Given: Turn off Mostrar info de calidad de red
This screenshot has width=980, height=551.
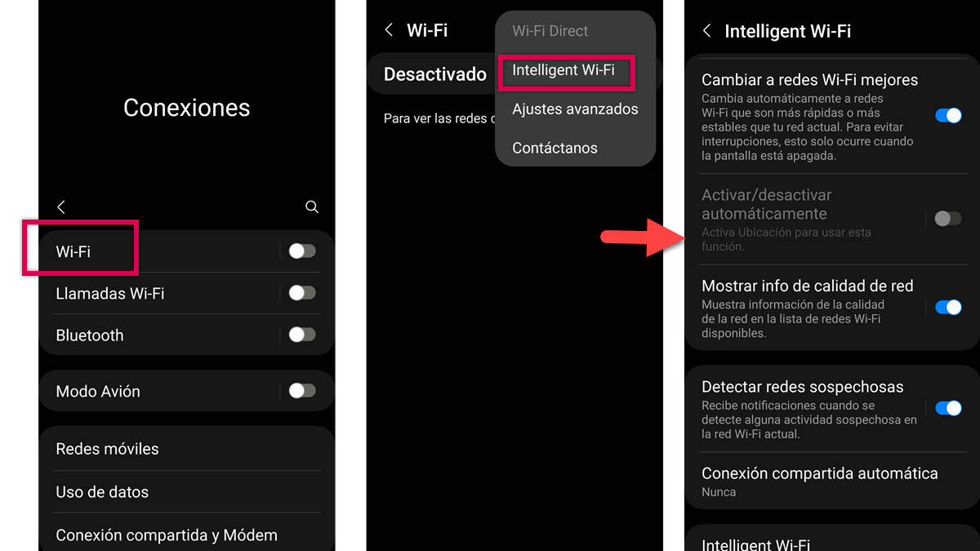Looking at the screenshot, I should click(x=948, y=308).
